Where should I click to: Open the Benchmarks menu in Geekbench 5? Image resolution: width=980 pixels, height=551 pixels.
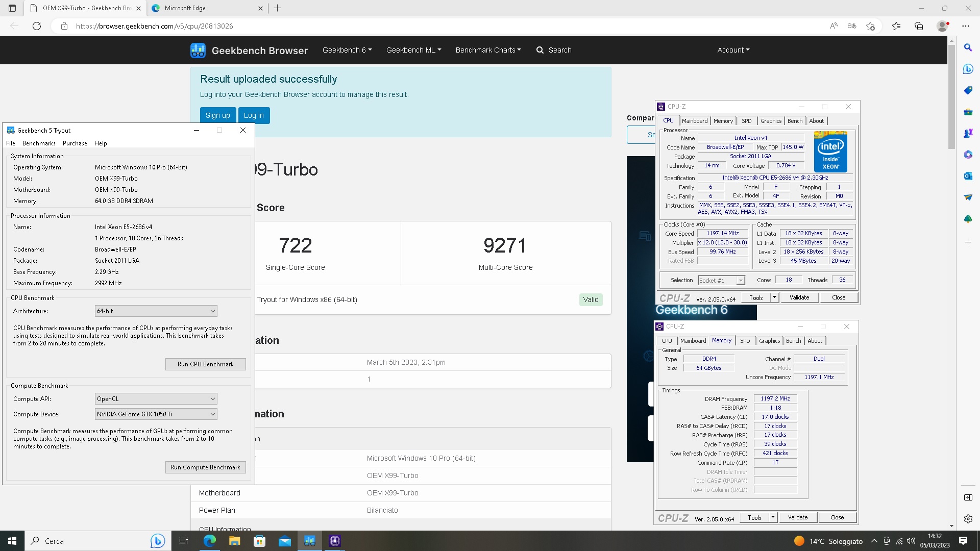click(39, 143)
